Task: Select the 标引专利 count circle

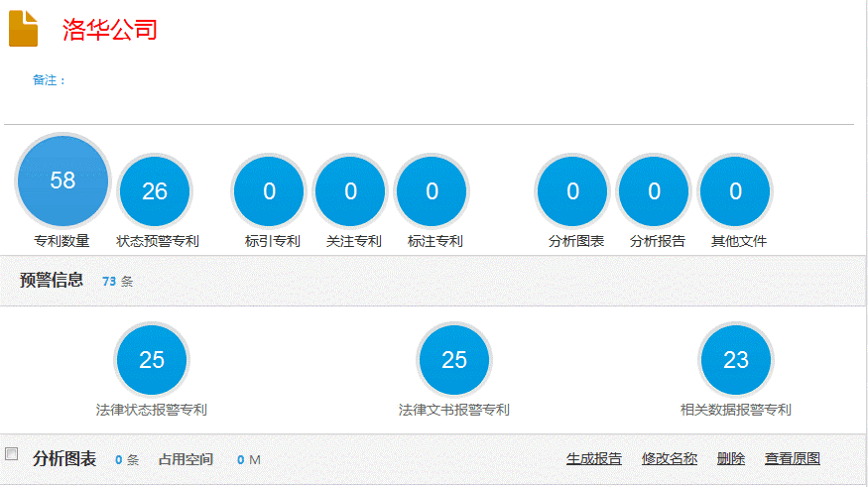Action: (269, 191)
